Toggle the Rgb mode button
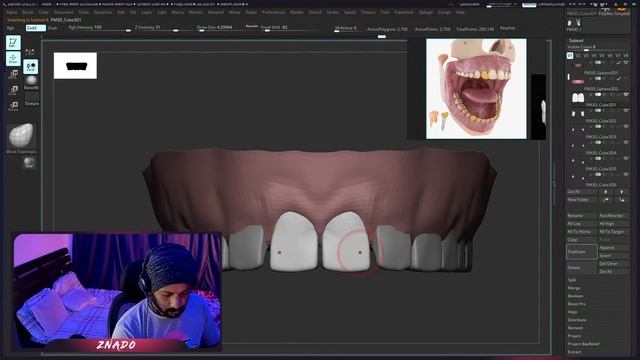Screen dimensions: 640x360 [x=11, y=28]
